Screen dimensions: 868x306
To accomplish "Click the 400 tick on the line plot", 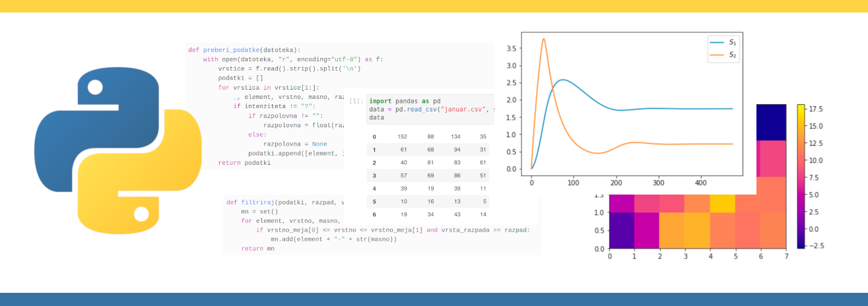I will (701, 183).
